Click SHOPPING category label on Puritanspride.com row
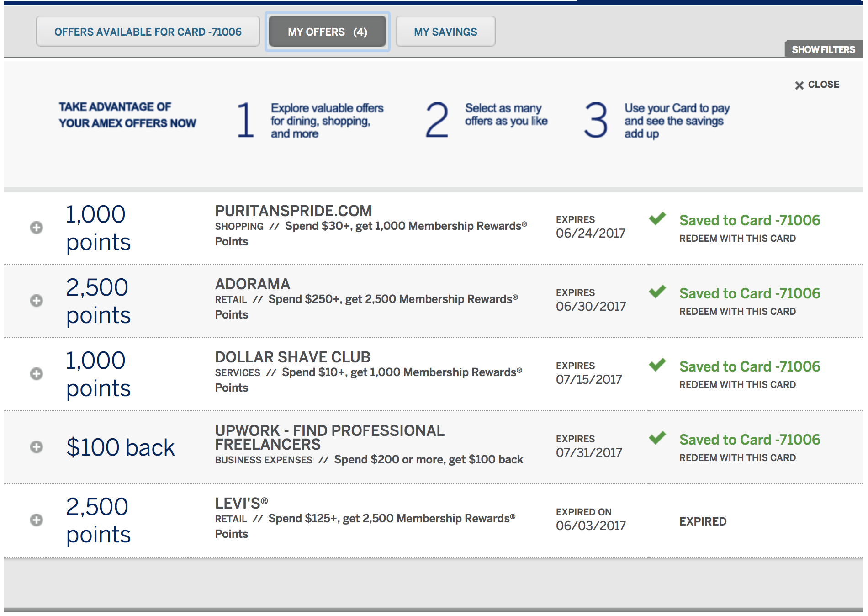The image size is (868, 616). coord(239,227)
